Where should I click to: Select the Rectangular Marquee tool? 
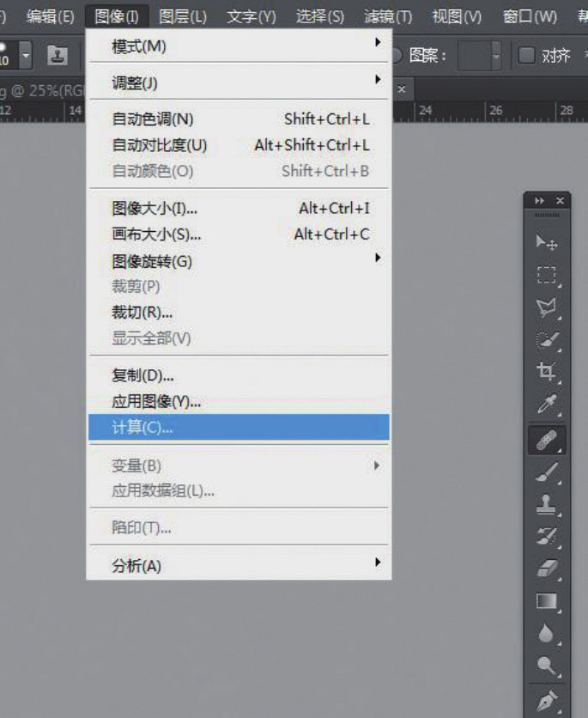coord(546,275)
